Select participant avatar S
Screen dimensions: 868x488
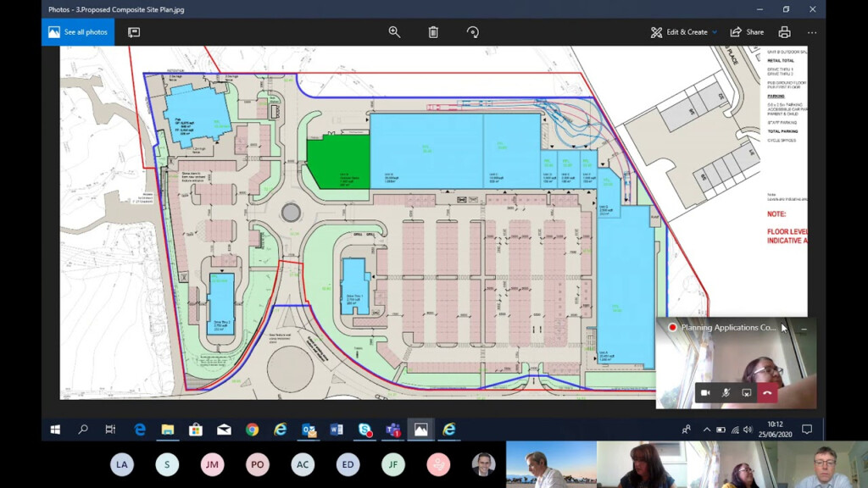167,465
